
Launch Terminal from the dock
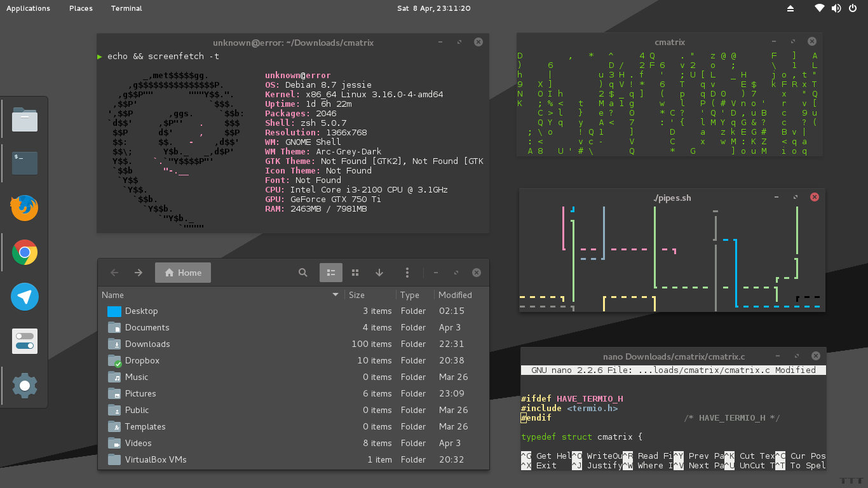[25, 163]
